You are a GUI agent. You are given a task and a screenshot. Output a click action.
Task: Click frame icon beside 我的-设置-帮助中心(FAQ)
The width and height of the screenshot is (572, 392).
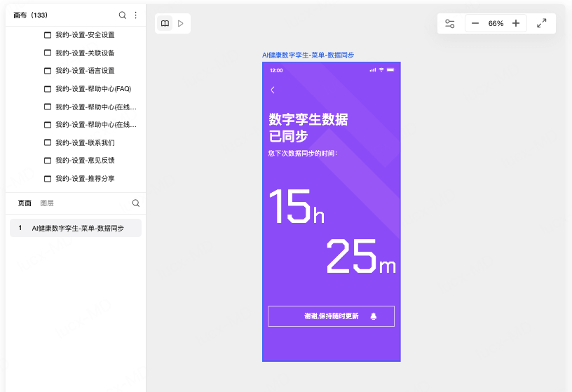[48, 88]
